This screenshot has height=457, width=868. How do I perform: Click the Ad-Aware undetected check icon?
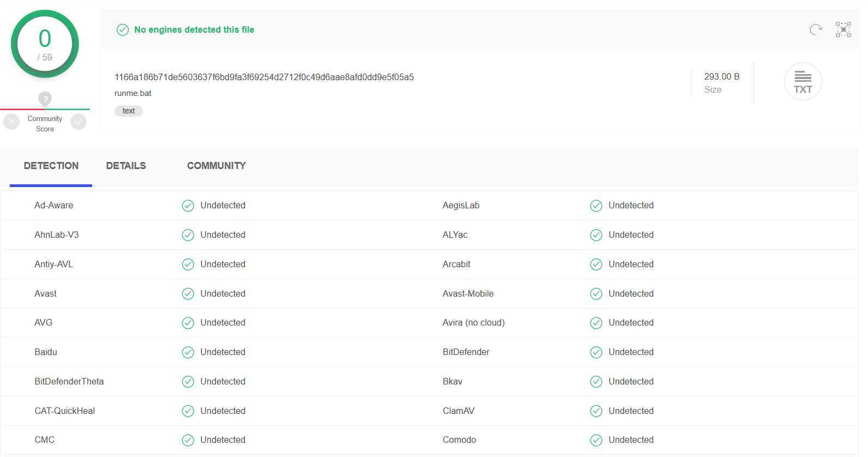click(x=188, y=206)
